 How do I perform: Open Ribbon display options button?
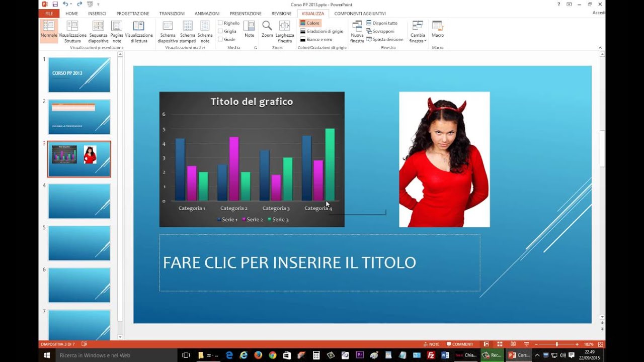[x=569, y=4]
